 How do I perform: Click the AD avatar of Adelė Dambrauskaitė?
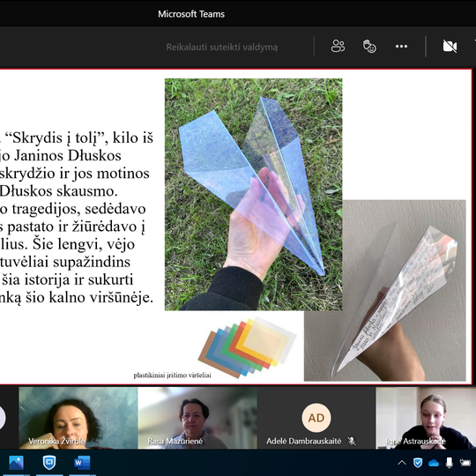tap(316, 418)
